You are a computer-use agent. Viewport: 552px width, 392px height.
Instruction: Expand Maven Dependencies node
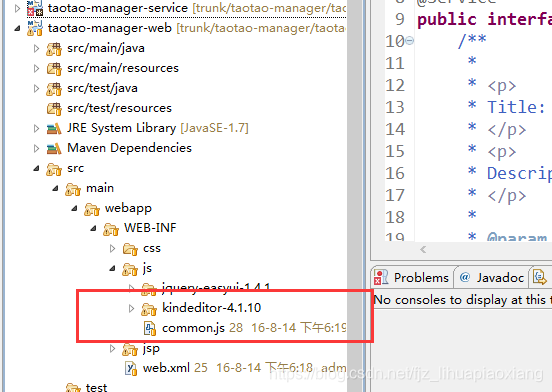pyautogui.click(x=36, y=148)
